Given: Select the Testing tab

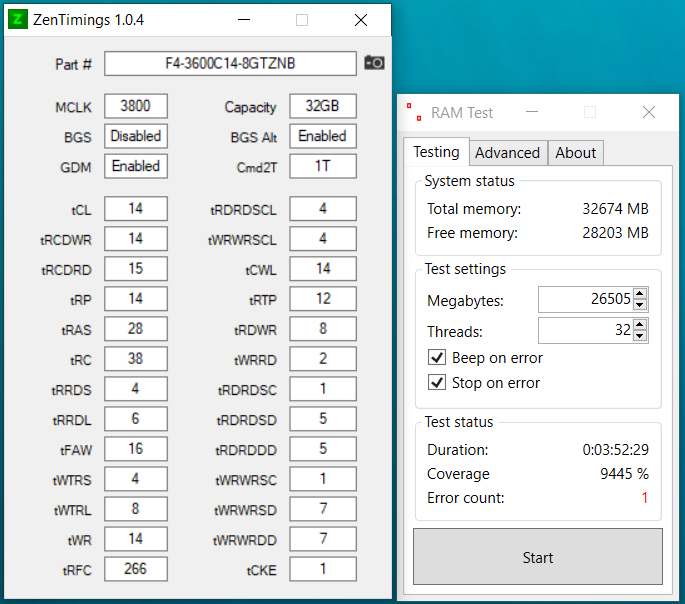Looking at the screenshot, I should coord(436,152).
